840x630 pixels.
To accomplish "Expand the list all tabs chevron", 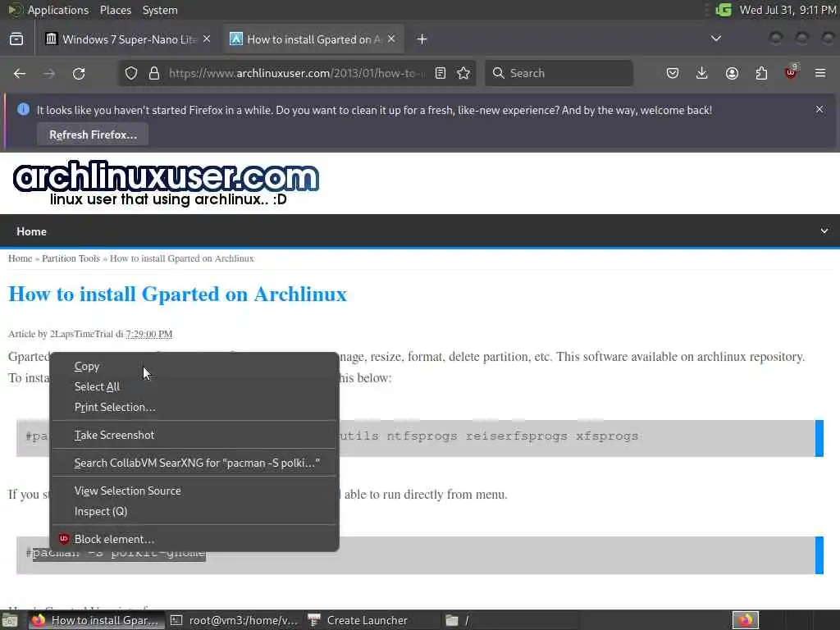I will point(715,39).
